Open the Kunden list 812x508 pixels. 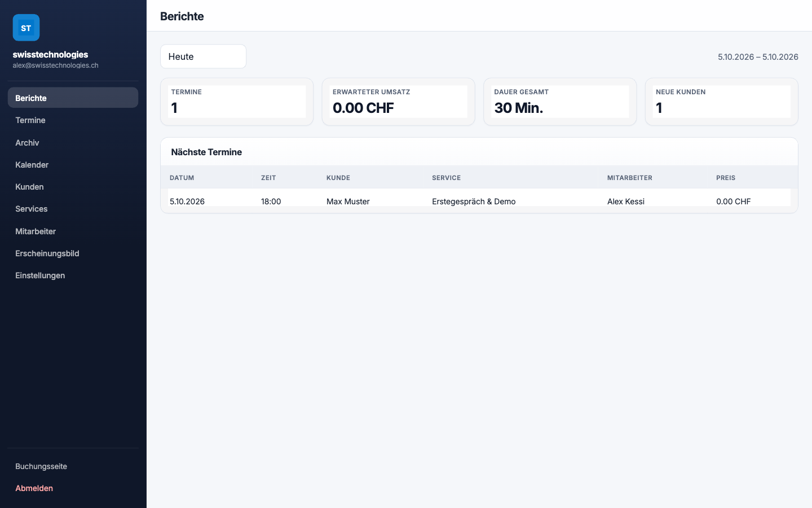click(x=73, y=187)
